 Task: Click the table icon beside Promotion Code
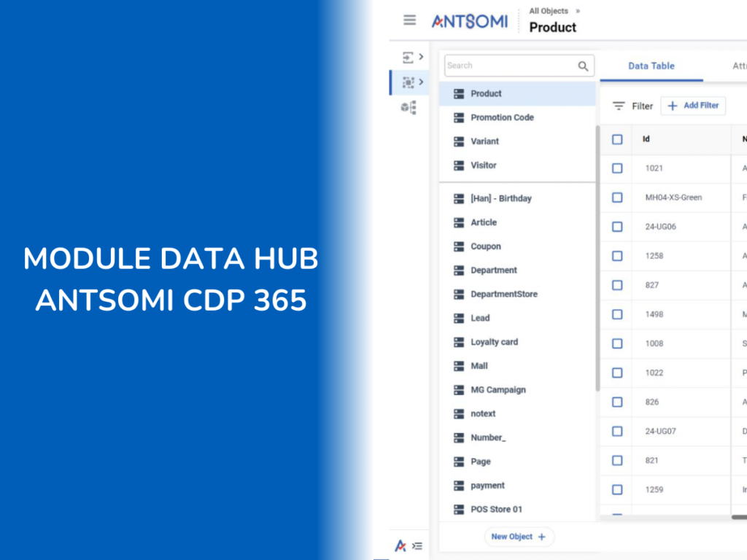[x=459, y=117]
